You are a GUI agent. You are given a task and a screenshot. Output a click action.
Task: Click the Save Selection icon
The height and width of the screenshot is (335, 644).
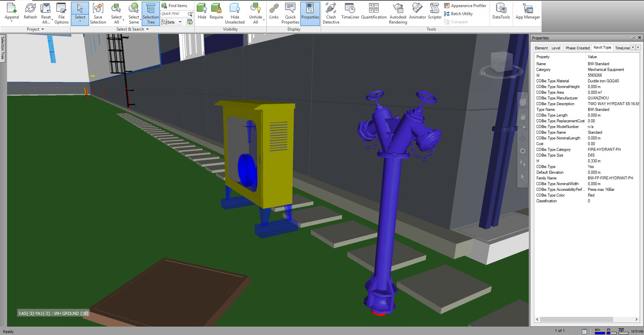click(x=98, y=13)
